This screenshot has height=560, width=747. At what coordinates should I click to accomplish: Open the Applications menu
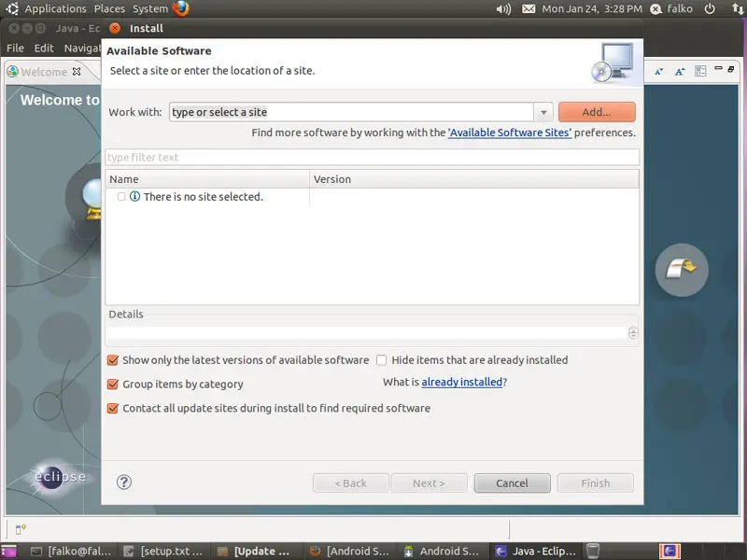[55, 8]
